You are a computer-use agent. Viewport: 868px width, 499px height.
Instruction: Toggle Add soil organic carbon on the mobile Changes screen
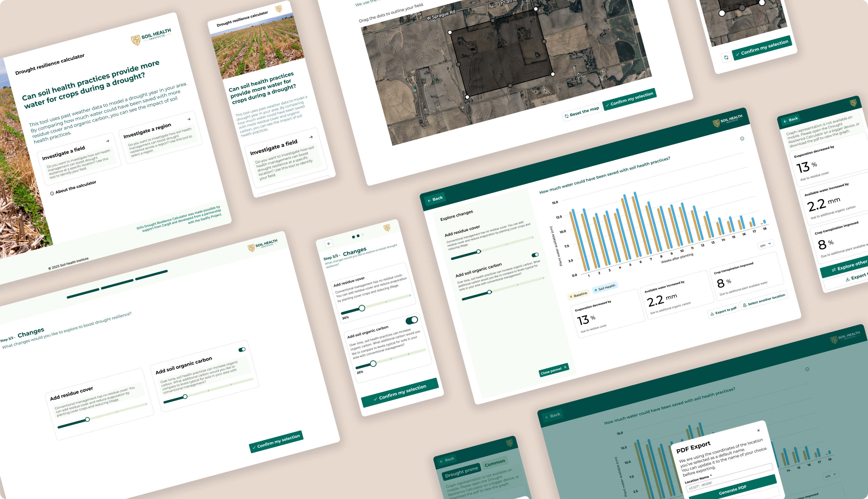coord(412,320)
